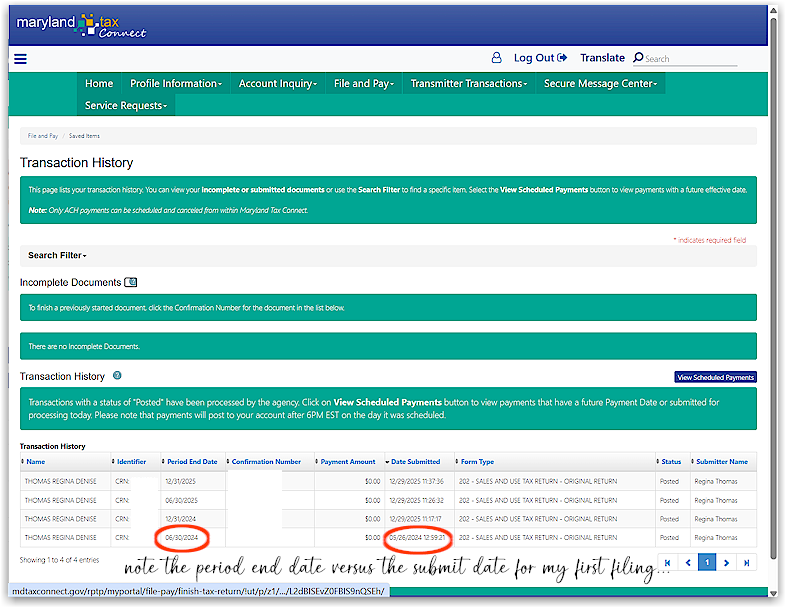This screenshot has height=608, width=786.
Task: Open the File and Pay dropdown
Action: [x=364, y=84]
